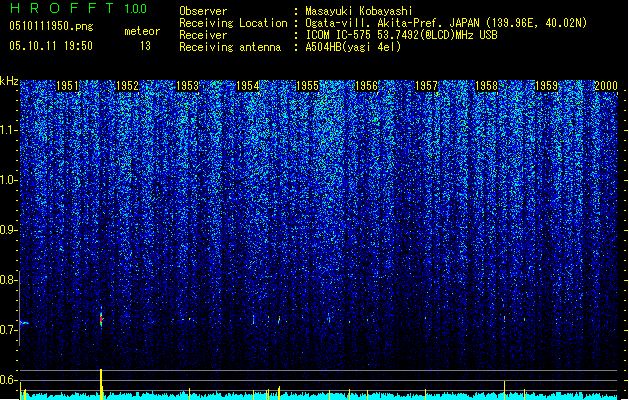Click the Observer label

pyautogui.click(x=203, y=11)
